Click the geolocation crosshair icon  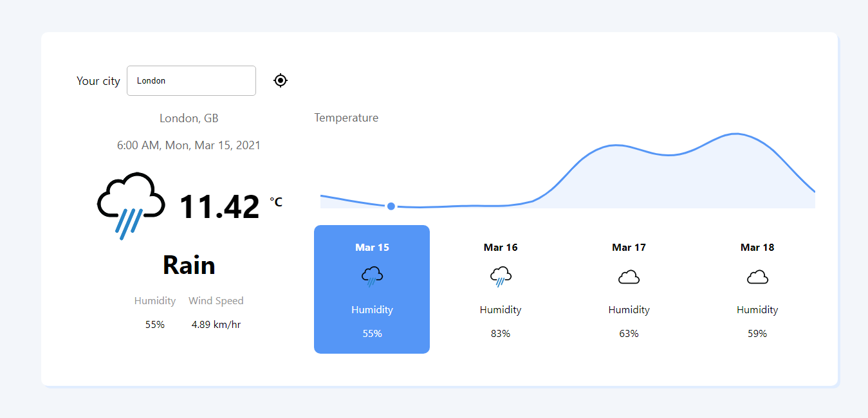(280, 80)
